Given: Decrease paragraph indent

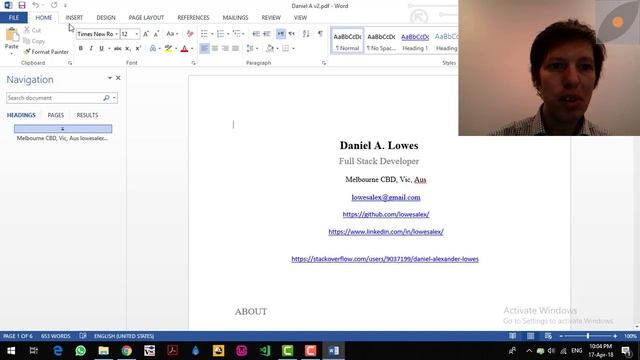Looking at the screenshot, I should tap(256, 34).
